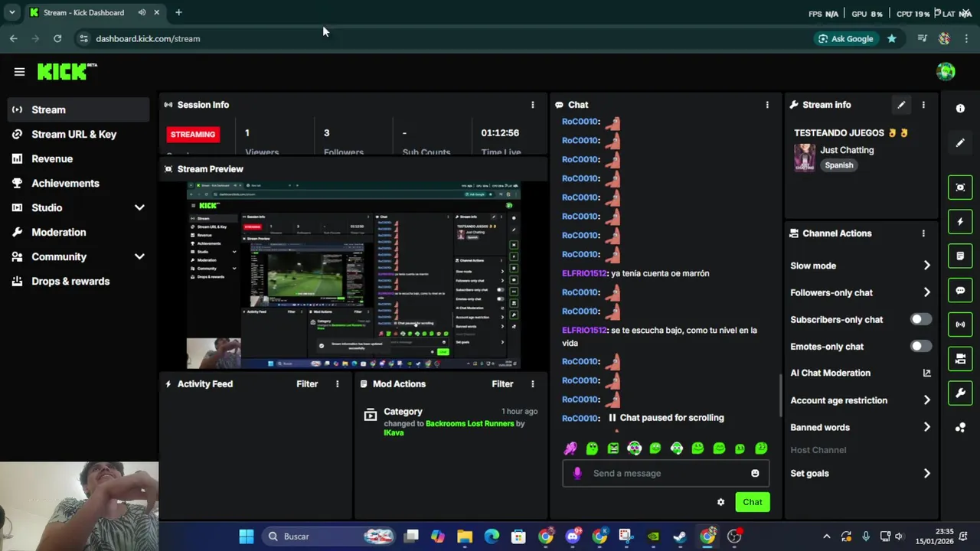Click the wrench icon in right sidebar
The width and height of the screenshot is (980, 551).
click(960, 393)
